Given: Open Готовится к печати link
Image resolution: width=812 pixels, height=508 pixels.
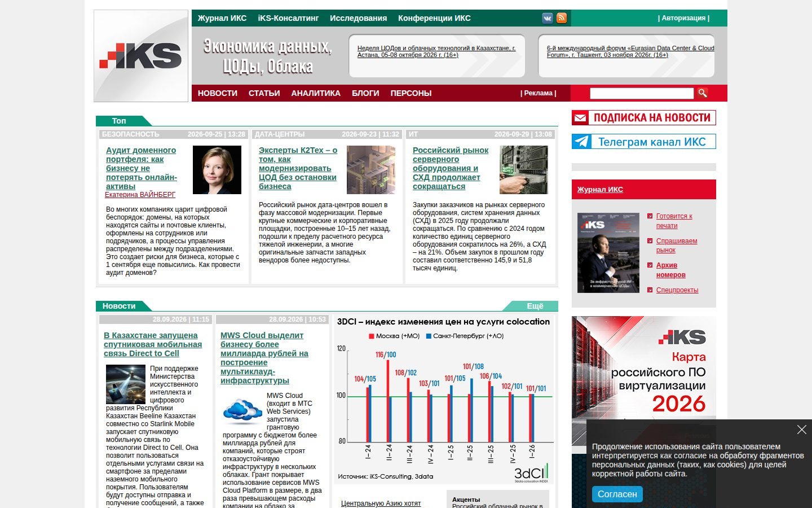Looking at the screenshot, I should (674, 221).
